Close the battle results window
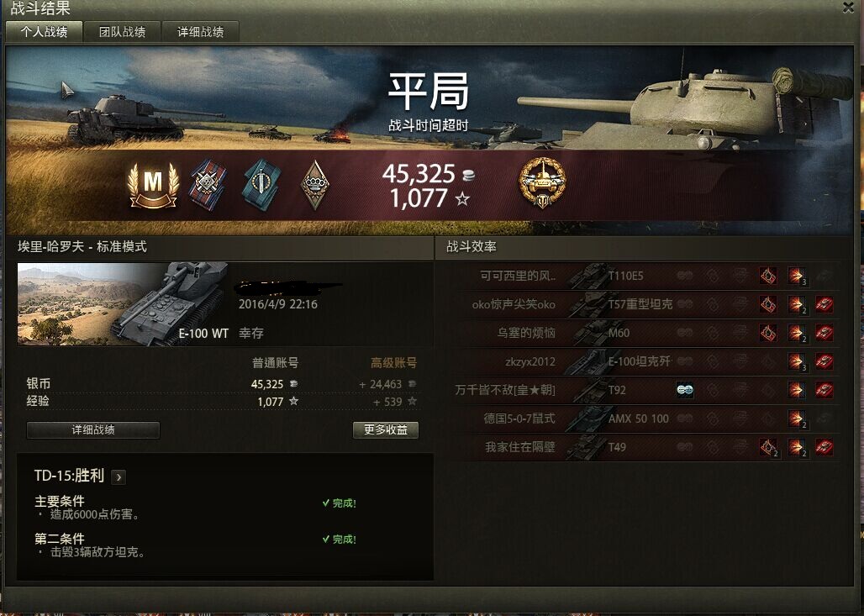Screen dimensions: 864x616 [x=849, y=8]
